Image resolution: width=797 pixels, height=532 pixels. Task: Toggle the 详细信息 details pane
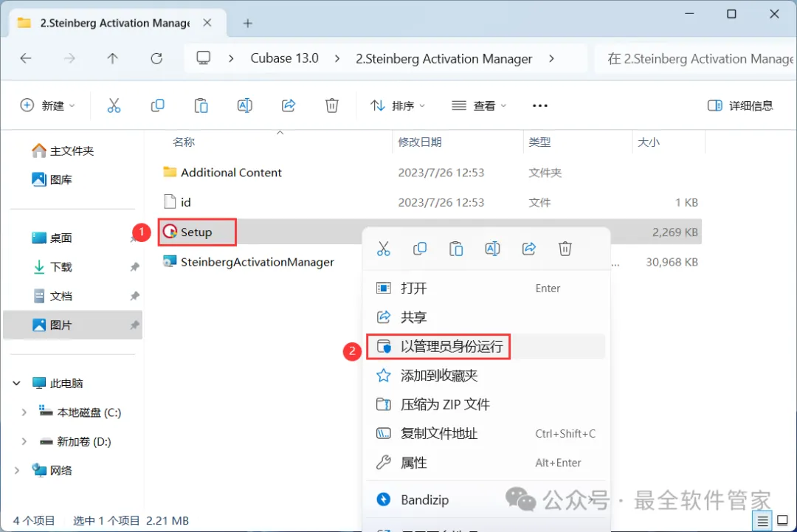740,106
